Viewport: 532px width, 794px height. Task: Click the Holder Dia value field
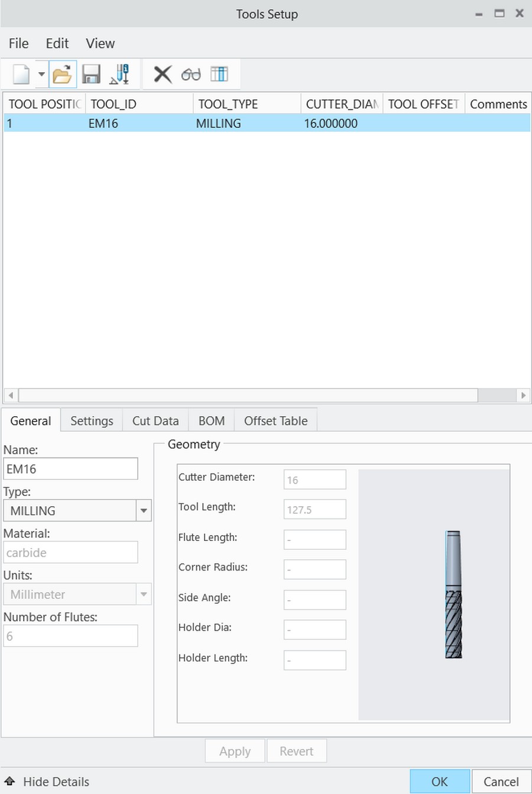(315, 630)
